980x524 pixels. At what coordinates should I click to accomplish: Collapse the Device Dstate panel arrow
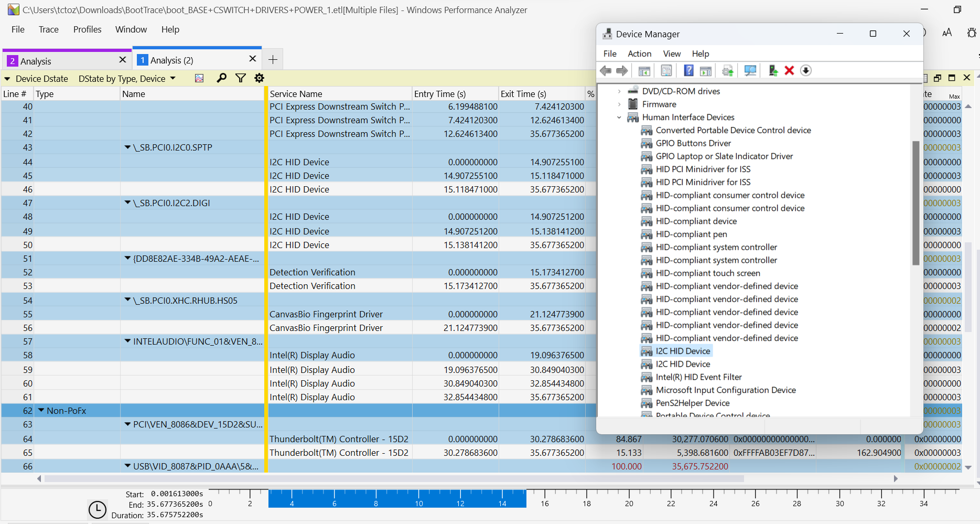[x=7, y=79]
